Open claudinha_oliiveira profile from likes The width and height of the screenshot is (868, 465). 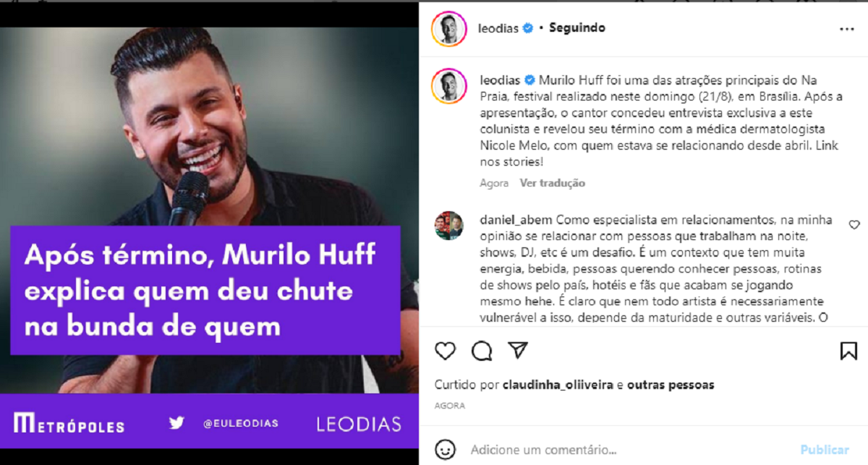[x=558, y=385]
